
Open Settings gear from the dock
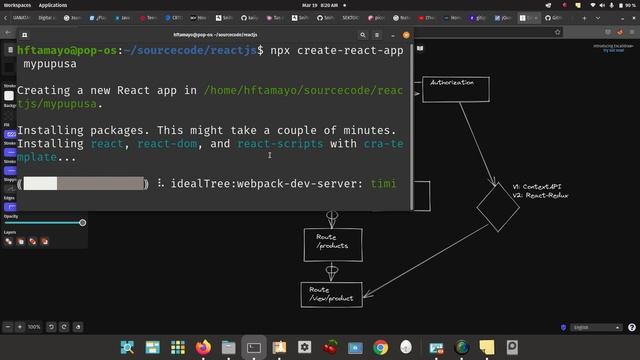pyautogui.click(x=304, y=347)
